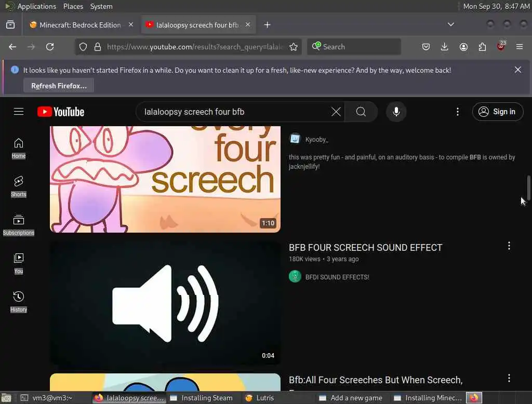The image size is (532, 404).
Task: Click the page vertical scrollbar thumb
Action: (x=528, y=187)
